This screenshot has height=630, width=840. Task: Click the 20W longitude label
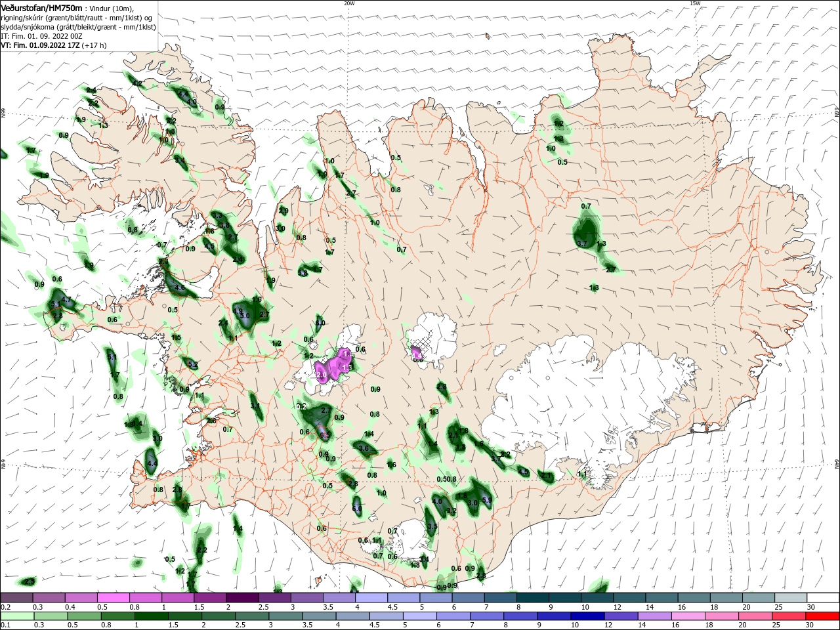pos(349,3)
